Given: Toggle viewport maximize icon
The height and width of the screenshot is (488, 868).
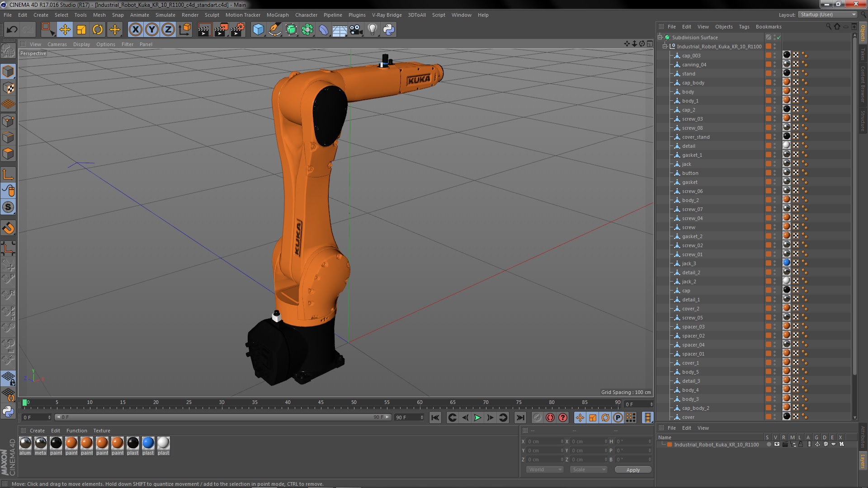Looking at the screenshot, I should [x=650, y=44].
